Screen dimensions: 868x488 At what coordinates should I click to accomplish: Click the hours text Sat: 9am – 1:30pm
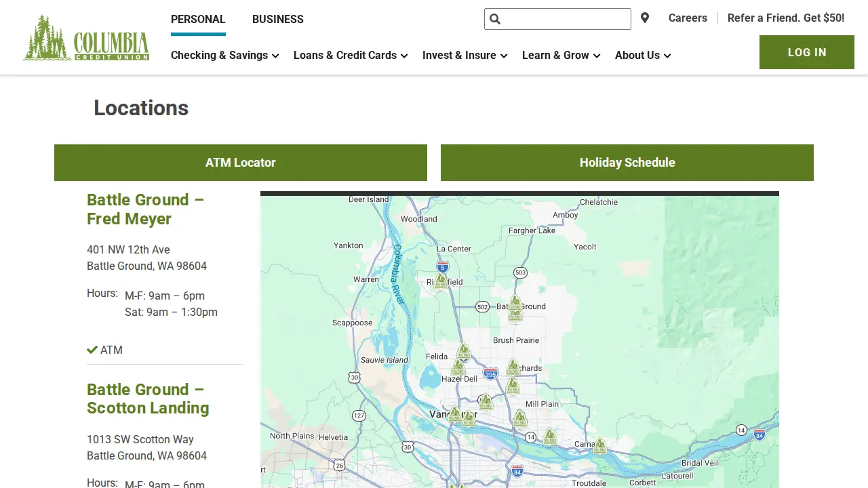(171, 312)
